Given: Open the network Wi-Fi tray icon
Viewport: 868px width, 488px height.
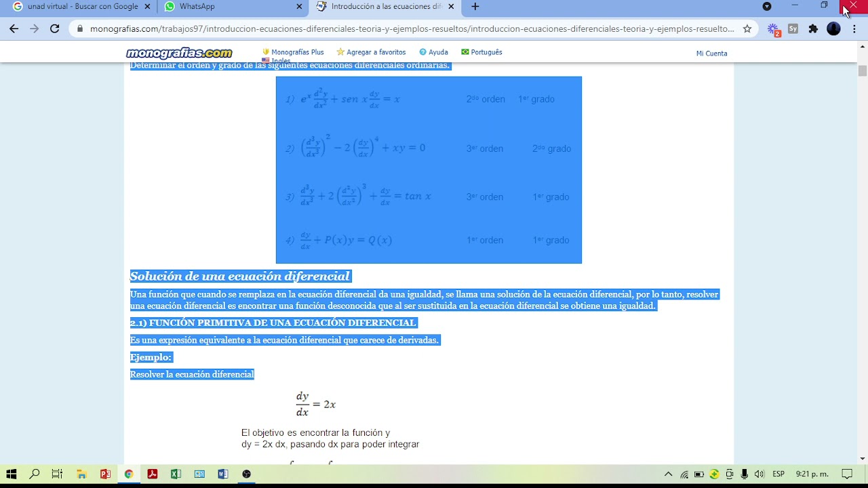Looking at the screenshot, I should pos(684,474).
